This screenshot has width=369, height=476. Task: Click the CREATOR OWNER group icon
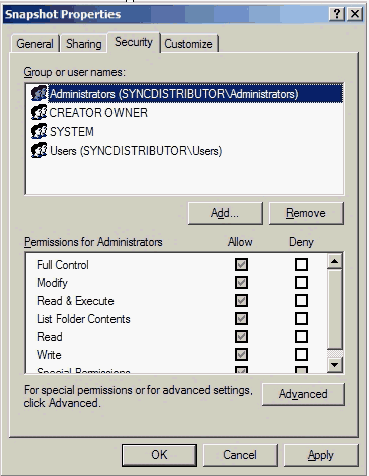[39, 112]
